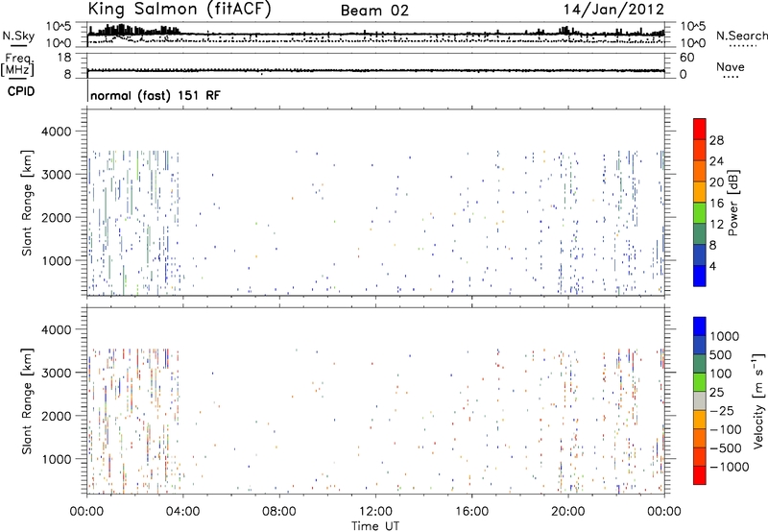
Task: Click the date '14/Jan/2012'
Action: (613, 10)
